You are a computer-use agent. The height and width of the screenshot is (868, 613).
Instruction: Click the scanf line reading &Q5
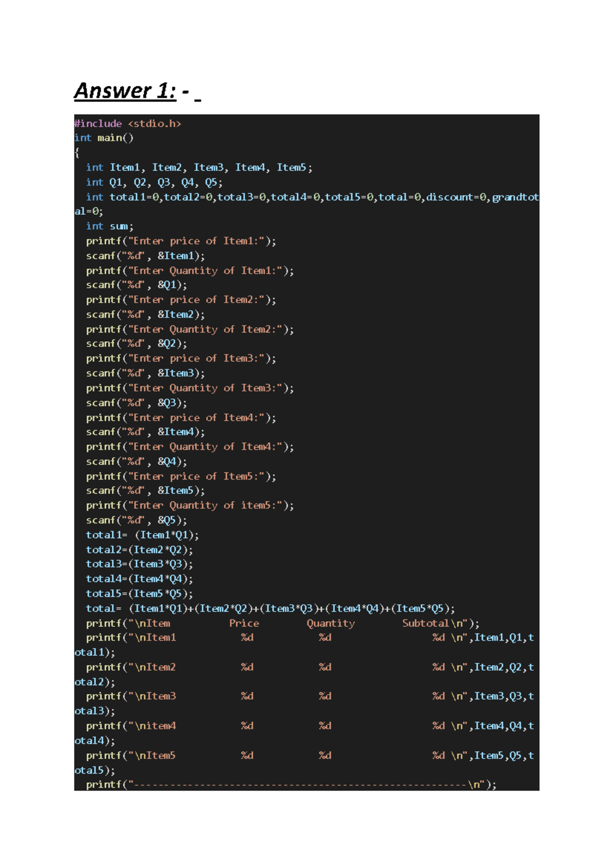(x=136, y=520)
